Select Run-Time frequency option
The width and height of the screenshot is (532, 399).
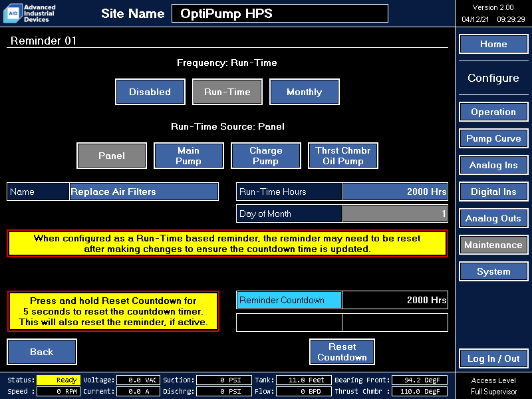coord(227,92)
